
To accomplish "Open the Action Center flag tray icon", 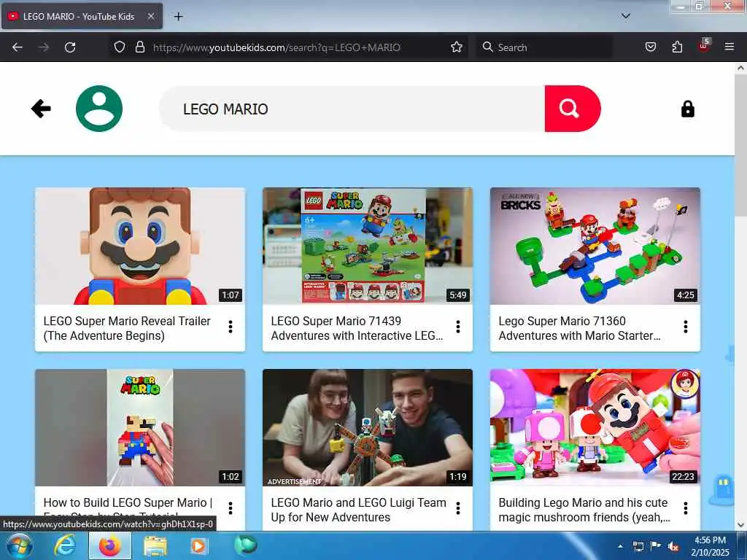I will tap(656, 546).
